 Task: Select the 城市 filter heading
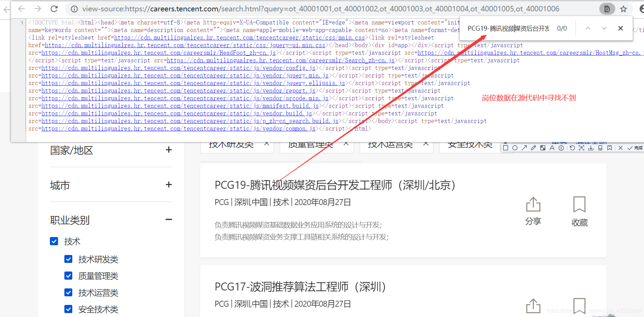tap(60, 185)
